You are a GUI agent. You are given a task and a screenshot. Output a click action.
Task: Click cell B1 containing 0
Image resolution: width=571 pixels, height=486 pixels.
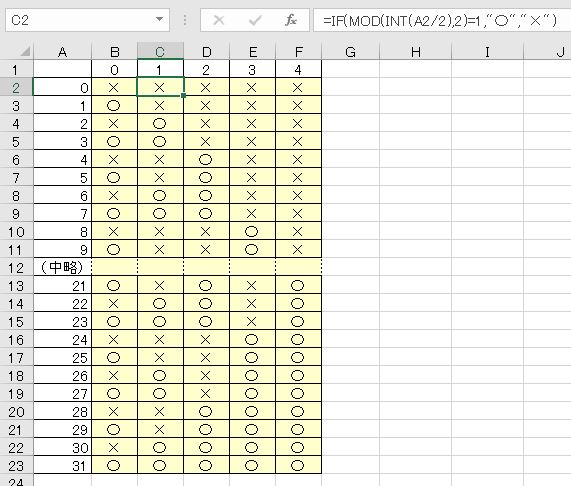(114, 69)
